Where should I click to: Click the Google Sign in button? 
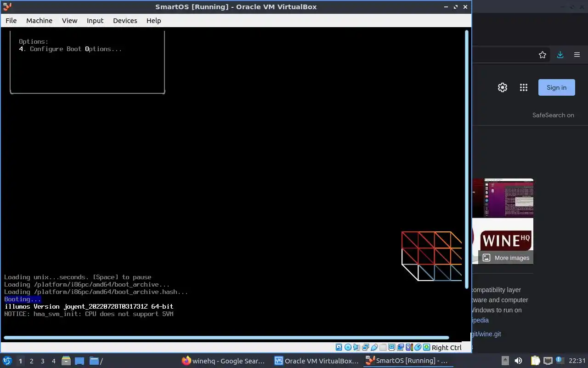[x=556, y=87]
